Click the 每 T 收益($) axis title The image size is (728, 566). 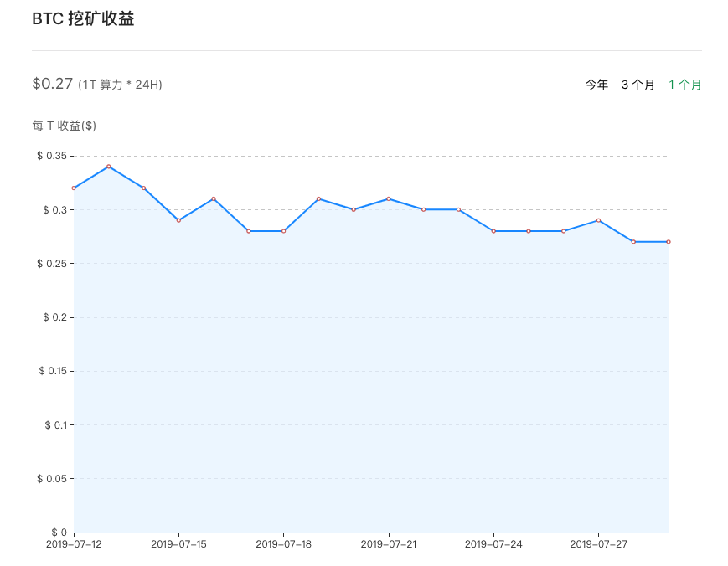click(64, 126)
